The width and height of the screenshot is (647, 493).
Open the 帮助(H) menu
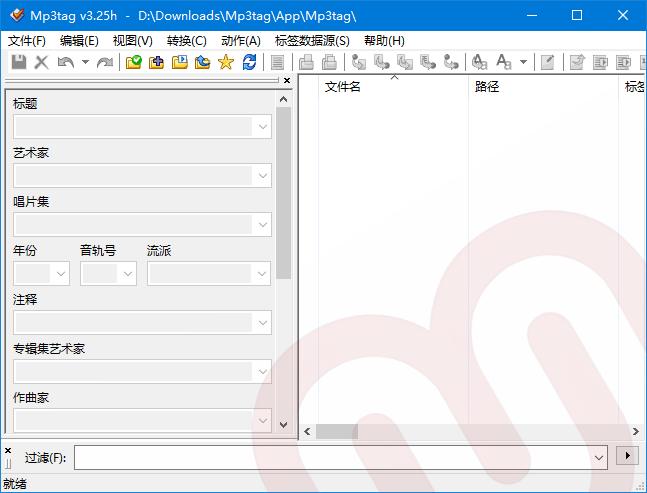click(384, 41)
